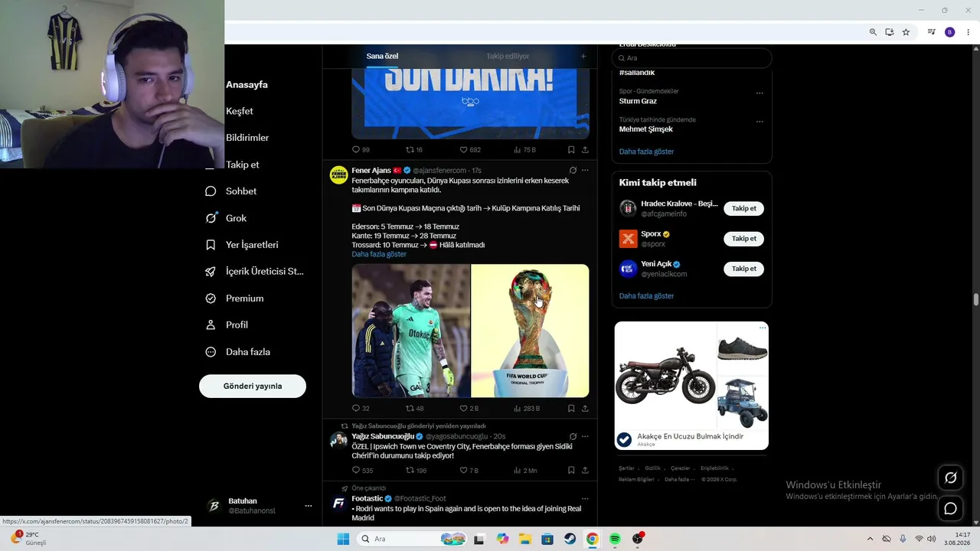Open Daha fazla menu icon
This screenshot has height=551, width=980.
pos(211,352)
